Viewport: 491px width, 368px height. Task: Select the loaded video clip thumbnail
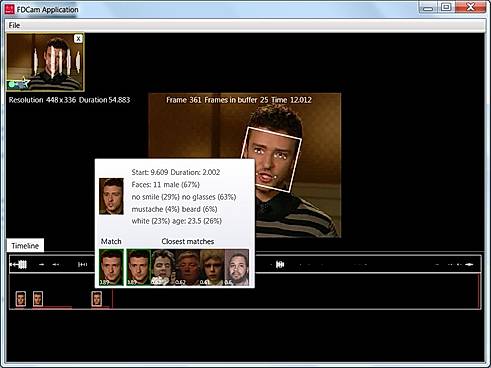pos(45,62)
